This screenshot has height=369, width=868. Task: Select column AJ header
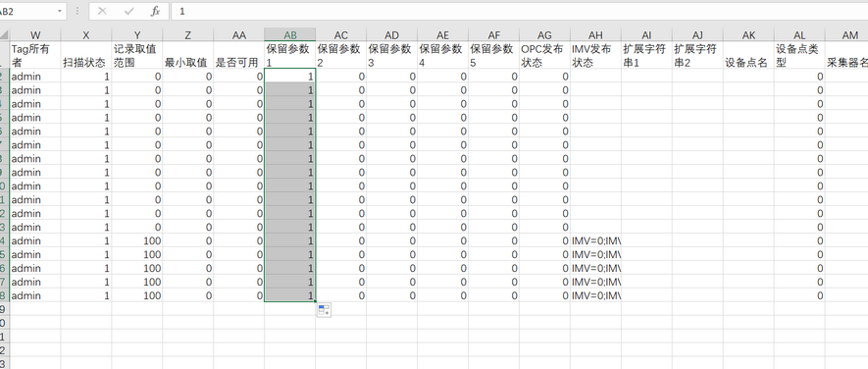[697, 35]
